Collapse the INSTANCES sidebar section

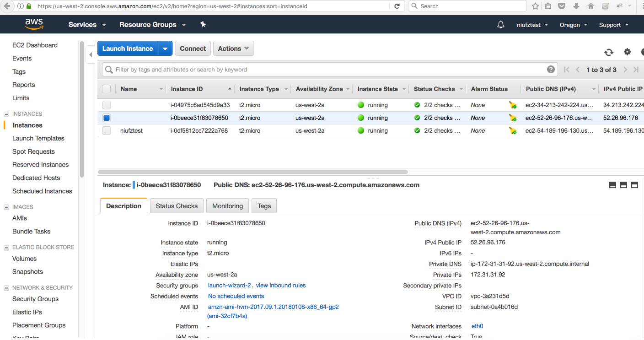click(x=6, y=114)
